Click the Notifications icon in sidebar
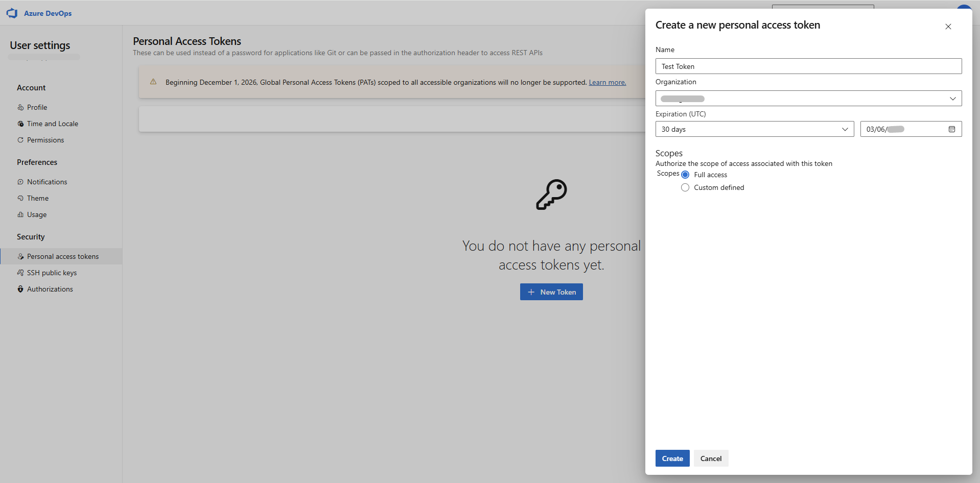 [20, 182]
